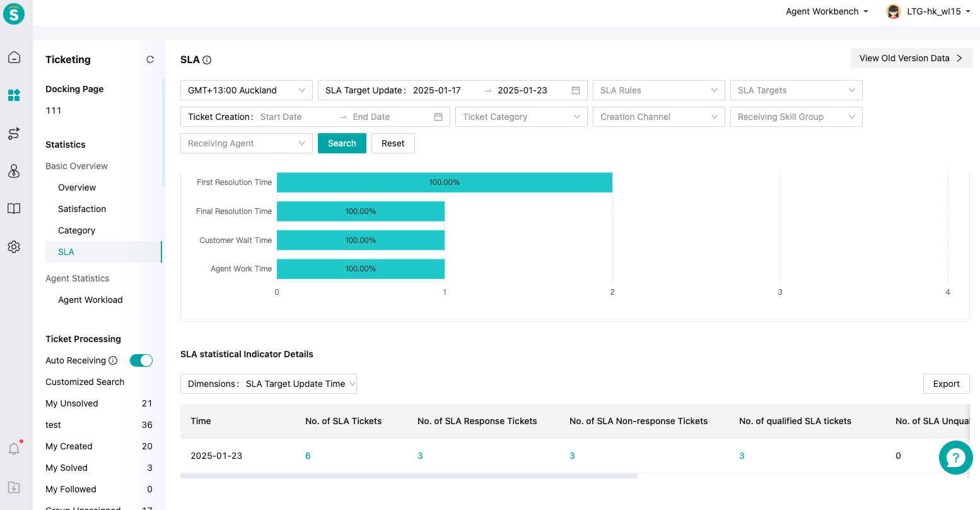
Task: Open the ticketing grid icon in left rail
Action: point(14,95)
